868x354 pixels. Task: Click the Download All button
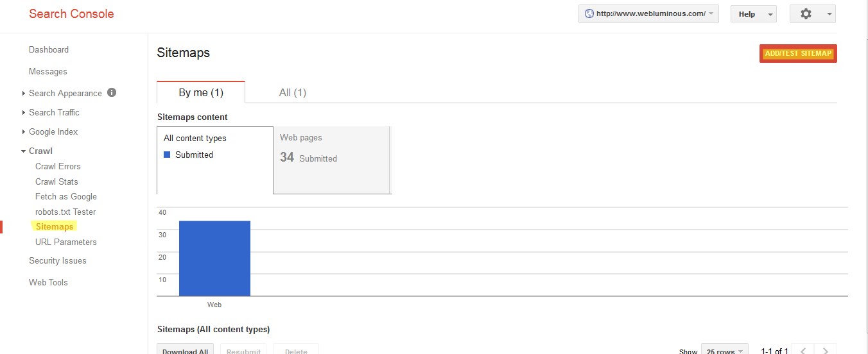click(x=186, y=350)
